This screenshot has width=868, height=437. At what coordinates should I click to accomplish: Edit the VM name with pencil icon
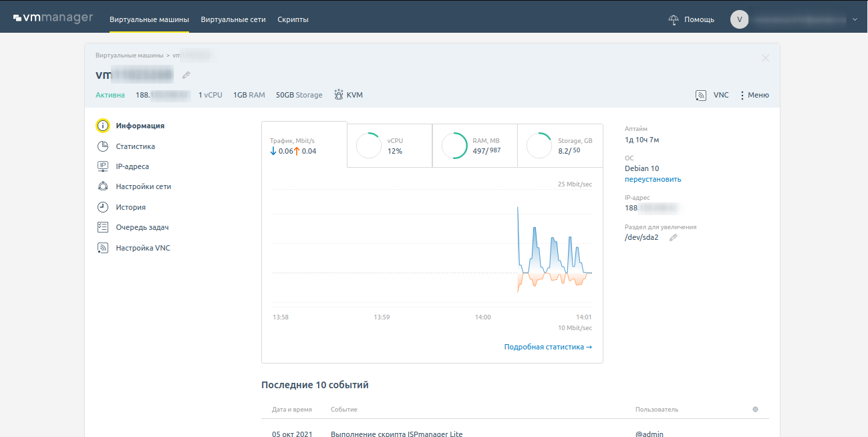[186, 75]
